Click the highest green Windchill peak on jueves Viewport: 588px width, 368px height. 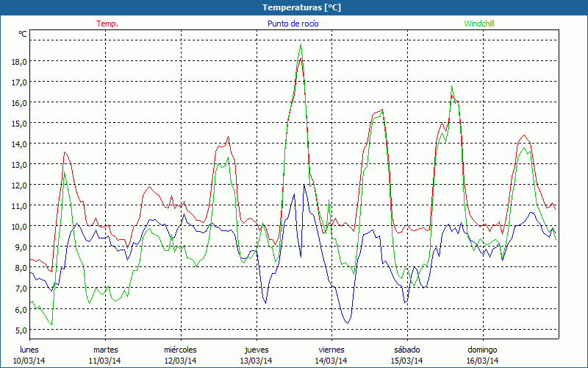click(x=301, y=45)
